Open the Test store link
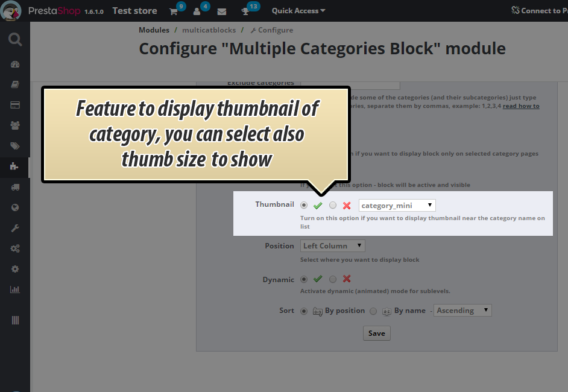This screenshot has width=568, height=392. tap(134, 11)
